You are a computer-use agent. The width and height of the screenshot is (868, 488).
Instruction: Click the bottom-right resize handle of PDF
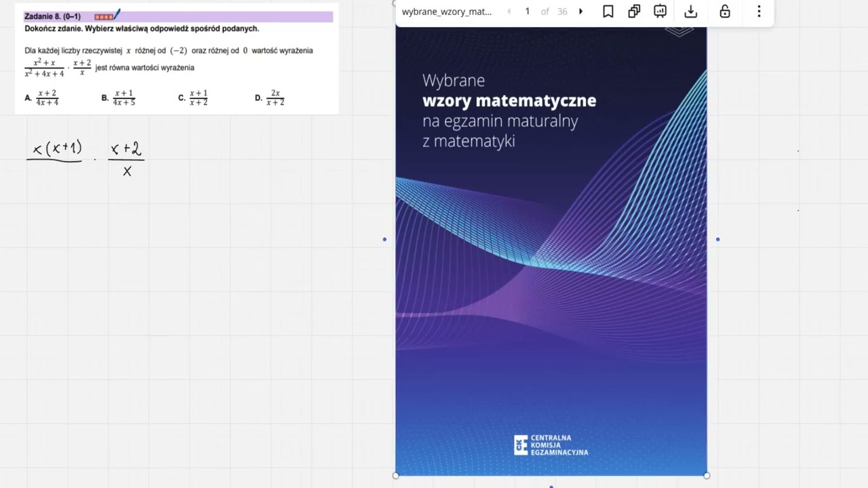pyautogui.click(x=707, y=476)
